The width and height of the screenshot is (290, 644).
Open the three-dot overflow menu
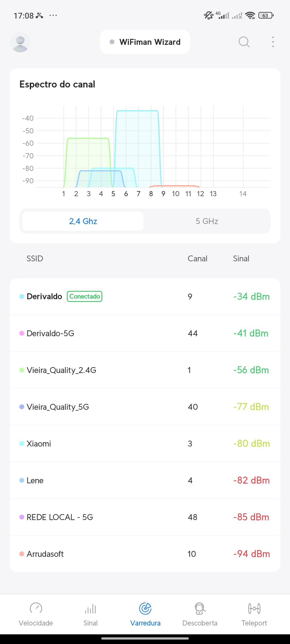273,42
